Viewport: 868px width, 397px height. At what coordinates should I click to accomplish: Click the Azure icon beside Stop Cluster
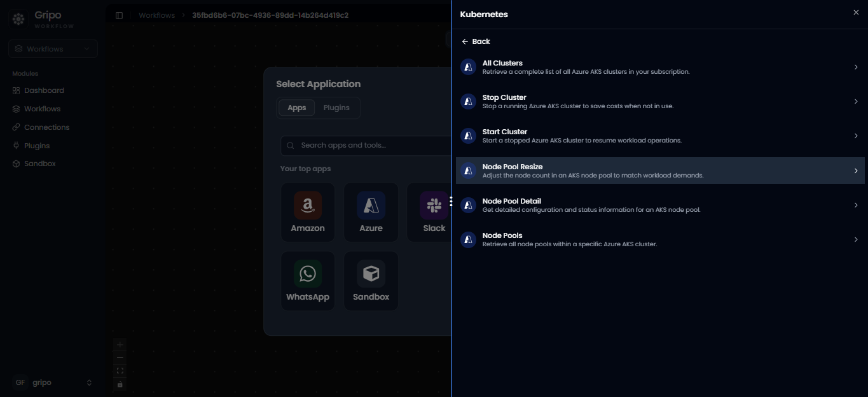click(469, 101)
